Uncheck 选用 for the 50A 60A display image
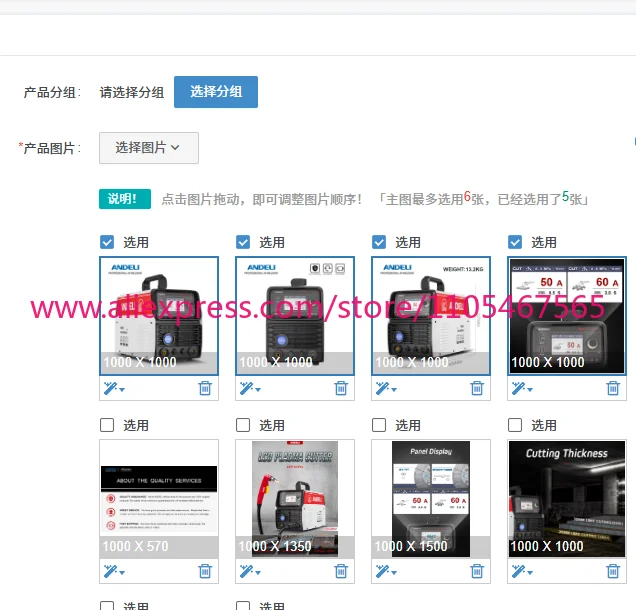 (x=515, y=242)
